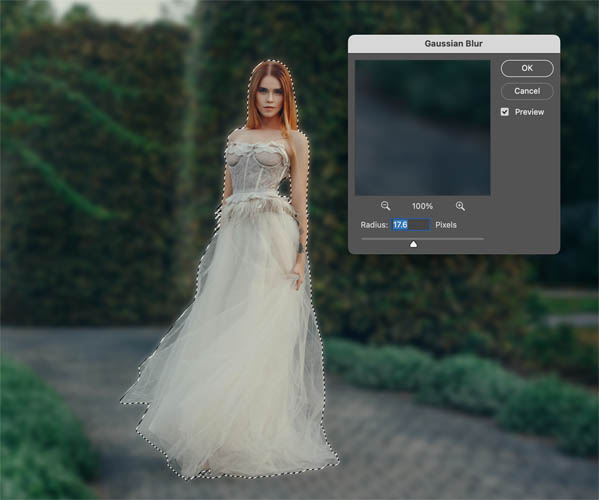Click the Radius slider triangle handle
This screenshot has height=500, width=599.
pos(413,244)
